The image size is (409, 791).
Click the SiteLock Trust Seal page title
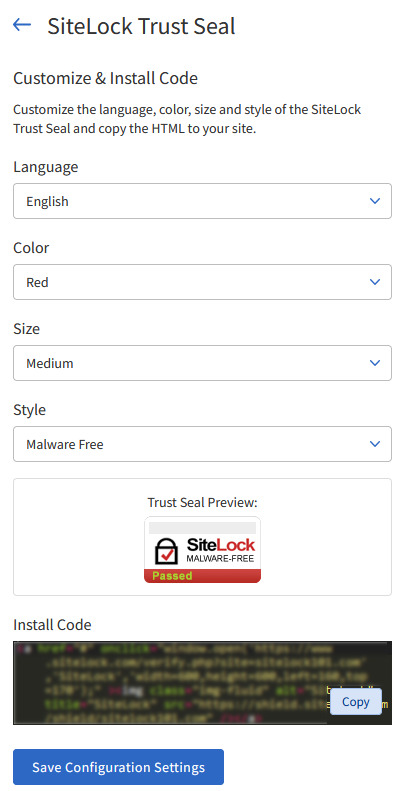tap(141, 26)
